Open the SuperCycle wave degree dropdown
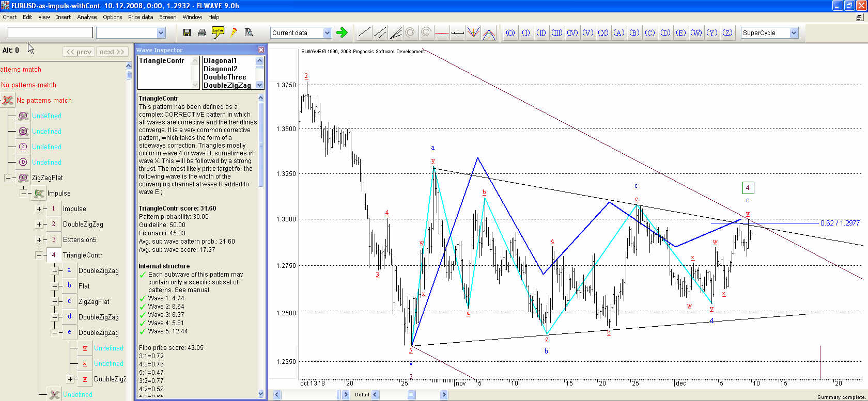The height and width of the screenshot is (401, 868). click(x=794, y=33)
